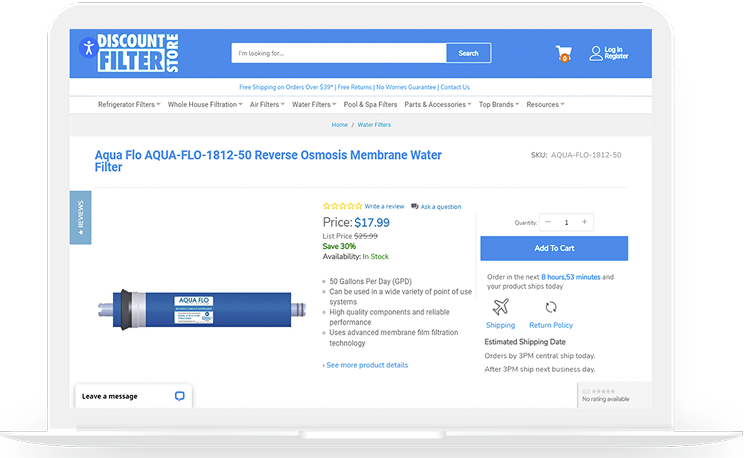Viewport: 744px width, 458px height.
Task: Click the Contact Us link
Action: pyautogui.click(x=455, y=87)
